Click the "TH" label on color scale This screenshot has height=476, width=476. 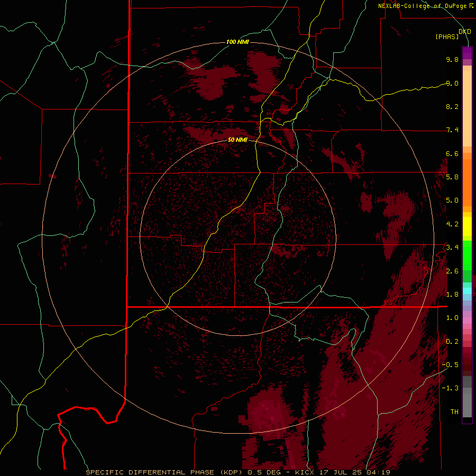[454, 412]
